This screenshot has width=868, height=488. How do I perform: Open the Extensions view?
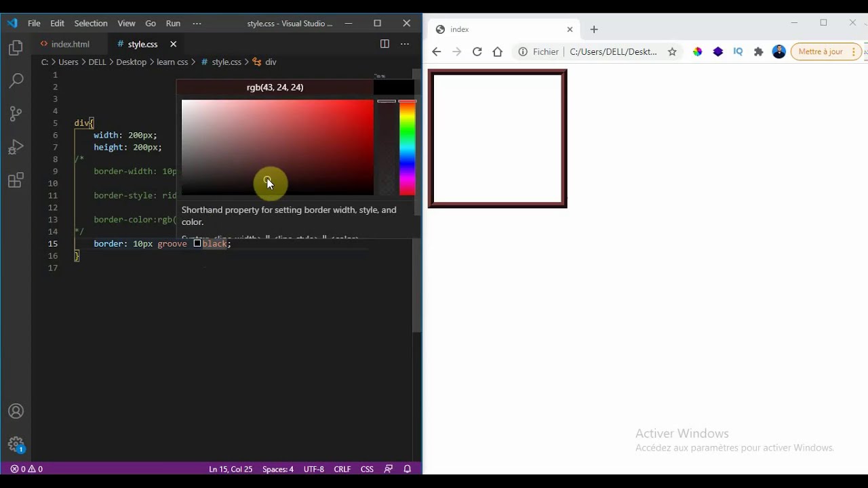point(16,180)
